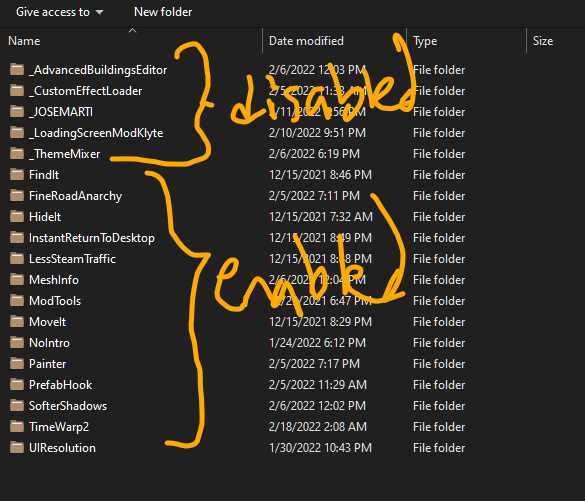
Task: Select the InstantReturnToDesktop folder name
Action: click(x=92, y=238)
